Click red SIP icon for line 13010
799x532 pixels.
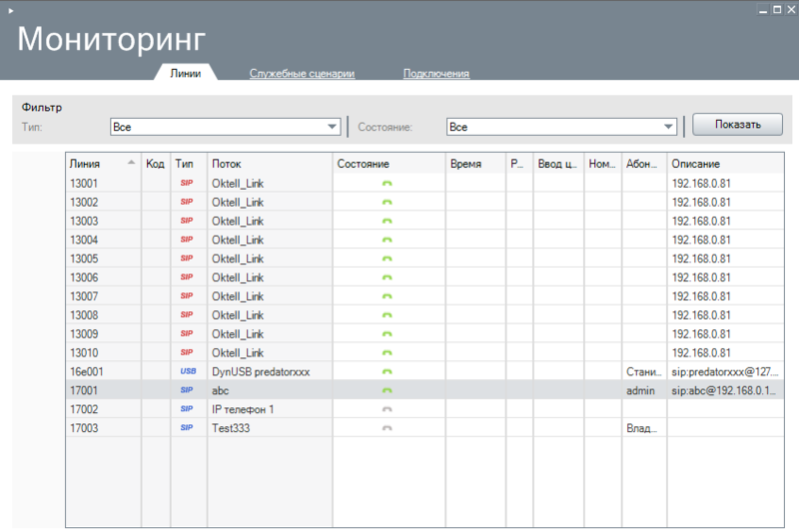tap(187, 352)
